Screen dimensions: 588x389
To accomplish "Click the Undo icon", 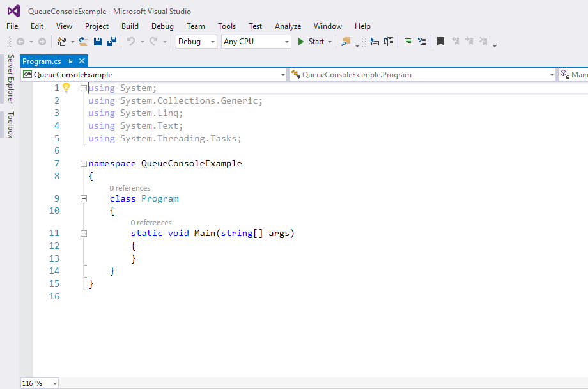I will click(x=130, y=41).
